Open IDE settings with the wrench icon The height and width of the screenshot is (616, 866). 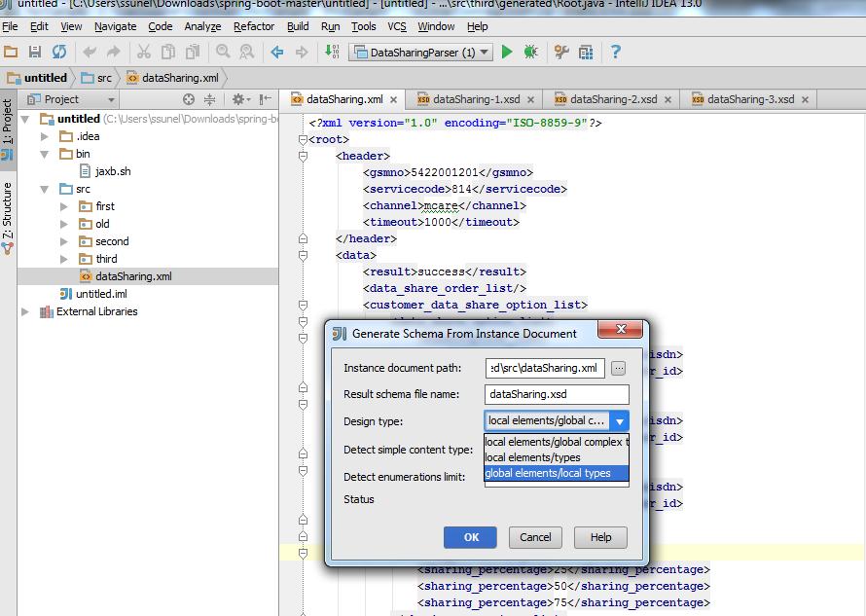[560, 54]
